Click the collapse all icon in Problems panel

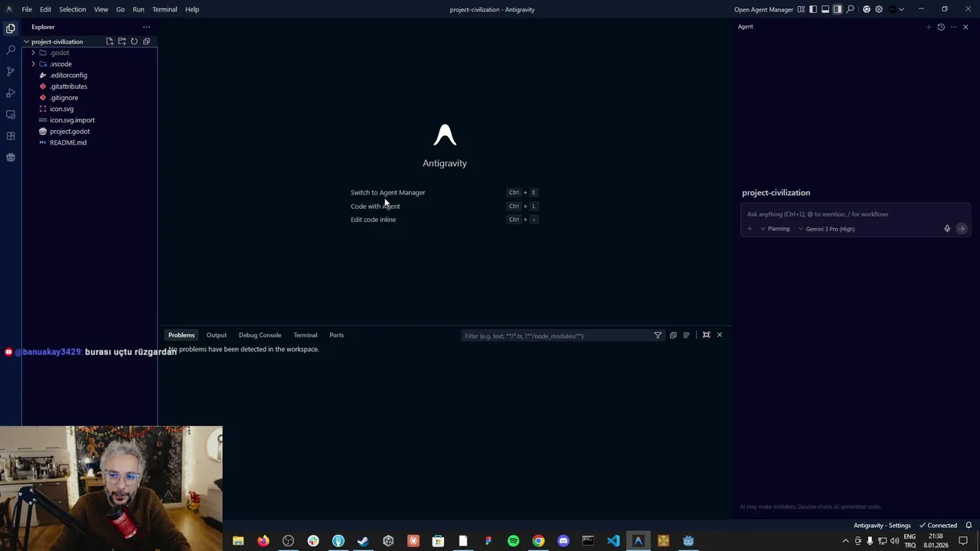pos(673,335)
